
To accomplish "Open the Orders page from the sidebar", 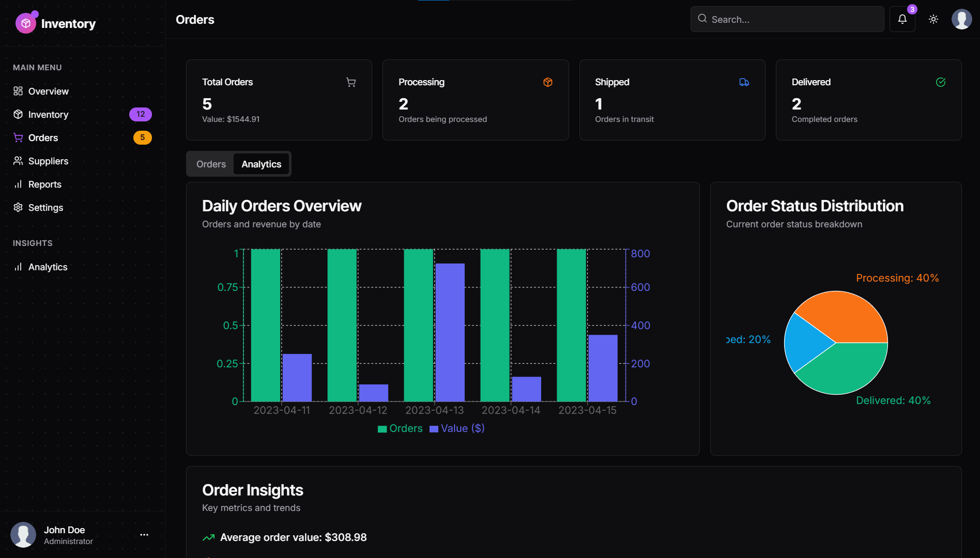I will (43, 137).
